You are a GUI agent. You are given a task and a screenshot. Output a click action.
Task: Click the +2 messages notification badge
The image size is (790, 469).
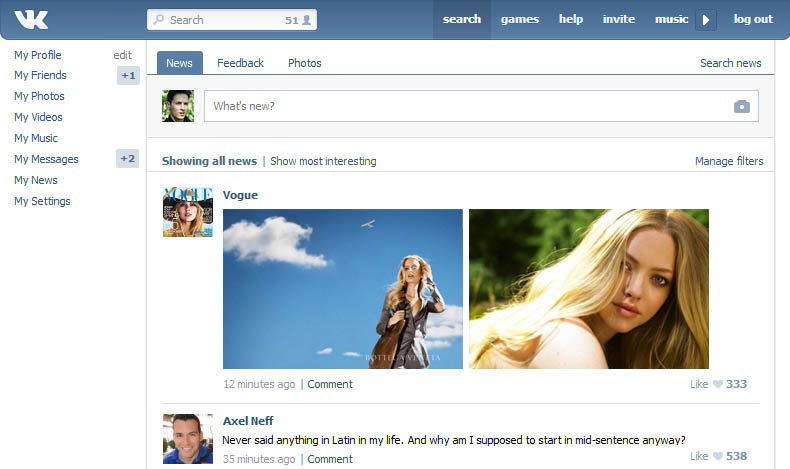(128, 159)
